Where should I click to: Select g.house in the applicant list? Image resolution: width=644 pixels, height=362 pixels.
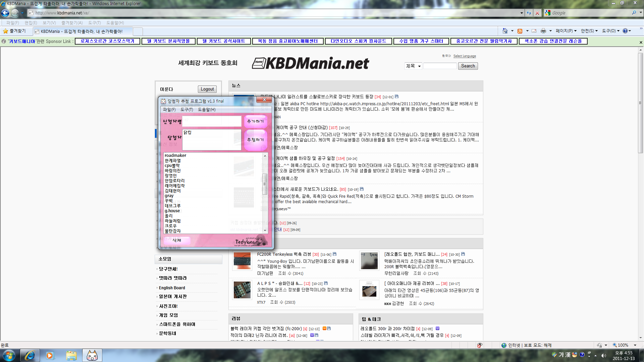[172, 211]
